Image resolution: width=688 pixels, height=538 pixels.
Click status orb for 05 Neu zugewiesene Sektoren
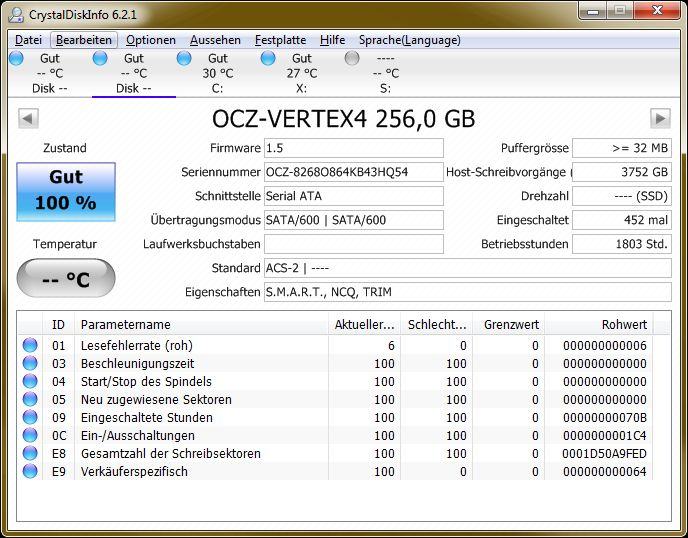tap(30, 399)
